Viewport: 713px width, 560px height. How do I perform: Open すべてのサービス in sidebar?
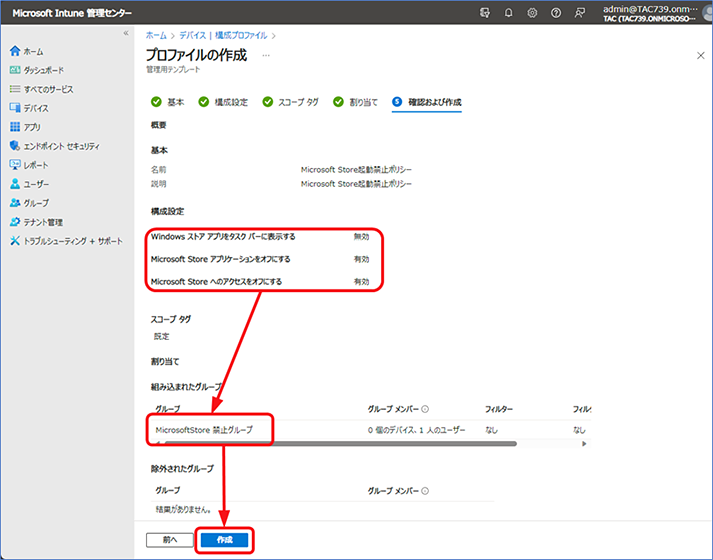tap(41, 89)
